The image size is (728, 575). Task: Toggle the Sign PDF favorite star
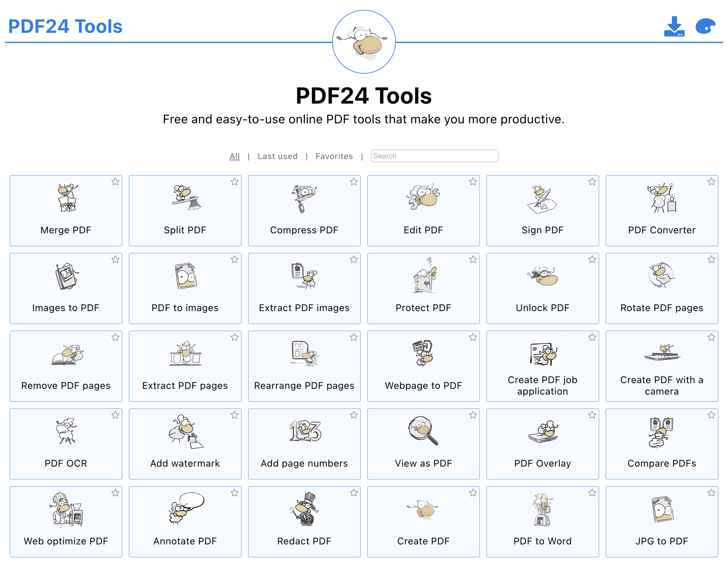pyautogui.click(x=592, y=182)
